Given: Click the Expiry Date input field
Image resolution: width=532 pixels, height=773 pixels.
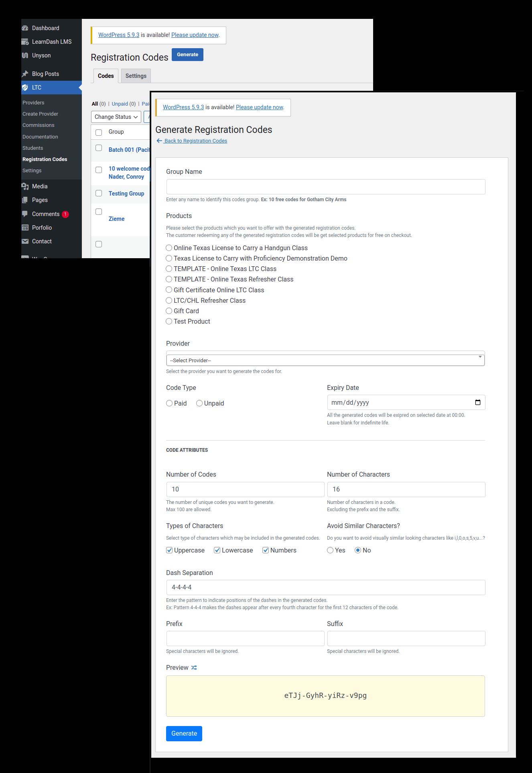Looking at the screenshot, I should [406, 402].
